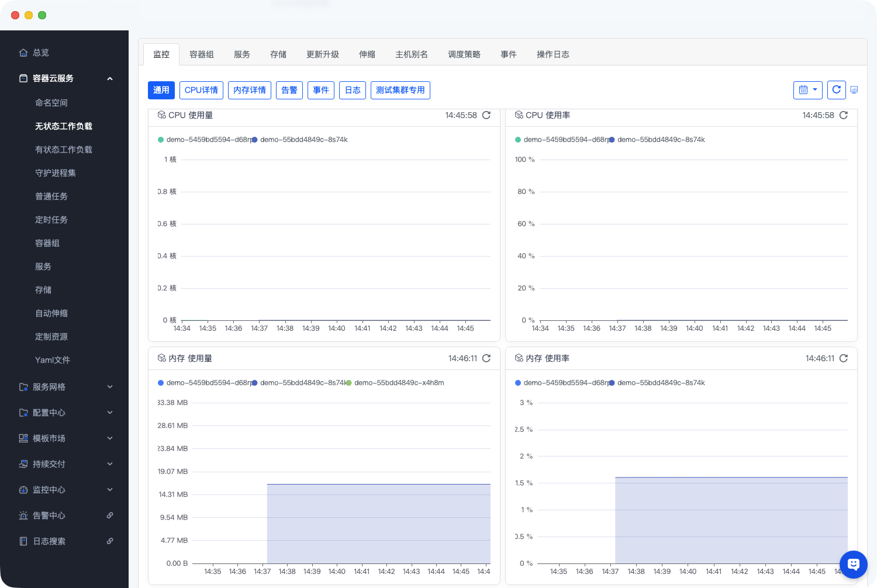Switch to the 容器组 tab
The height and width of the screenshot is (588, 877).
[x=201, y=54]
